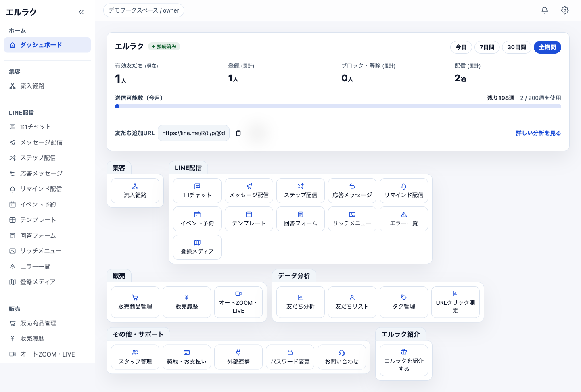
Task: Open the 友だち分析 dashboard tile
Action: click(301, 302)
